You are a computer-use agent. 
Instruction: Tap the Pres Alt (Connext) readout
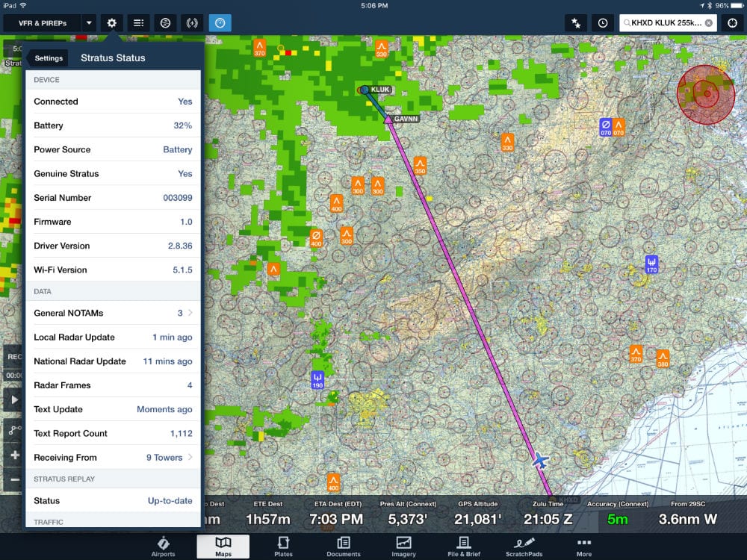[x=408, y=514]
